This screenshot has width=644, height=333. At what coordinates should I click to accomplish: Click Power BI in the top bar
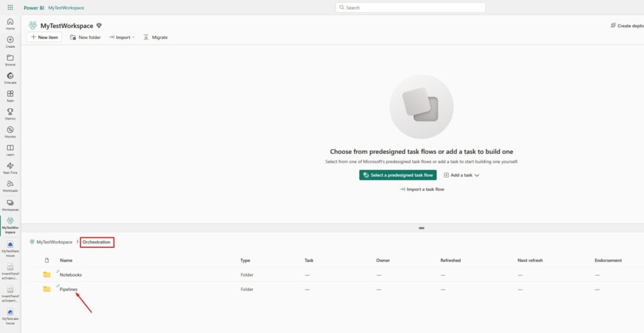click(x=34, y=8)
